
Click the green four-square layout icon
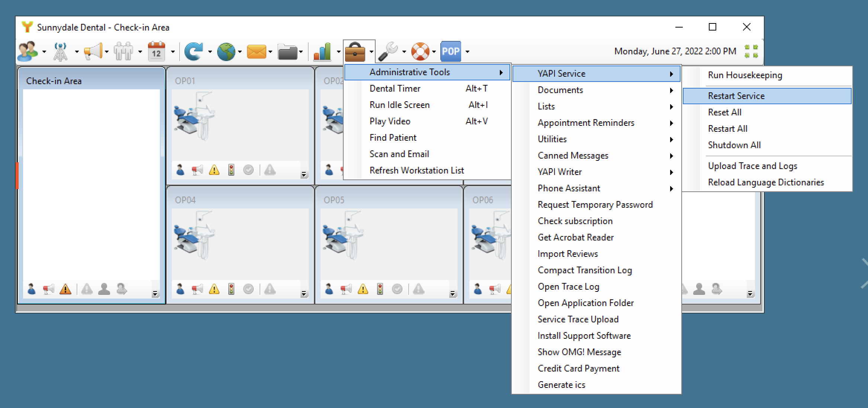point(751,51)
